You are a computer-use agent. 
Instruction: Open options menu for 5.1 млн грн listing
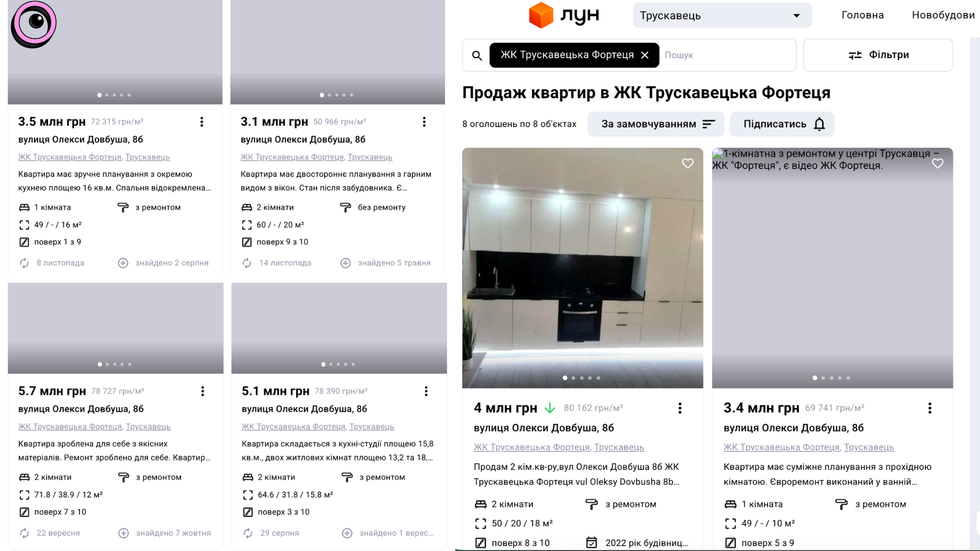(x=426, y=391)
